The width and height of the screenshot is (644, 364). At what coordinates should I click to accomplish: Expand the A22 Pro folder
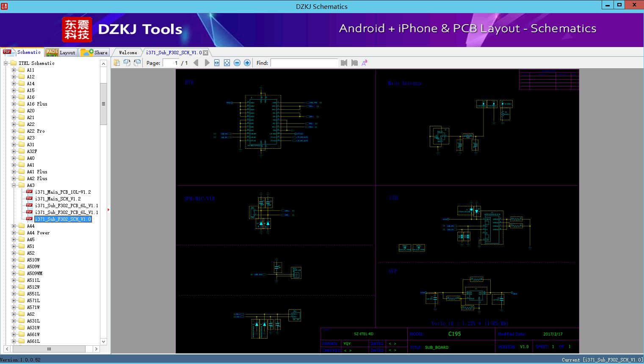14,131
